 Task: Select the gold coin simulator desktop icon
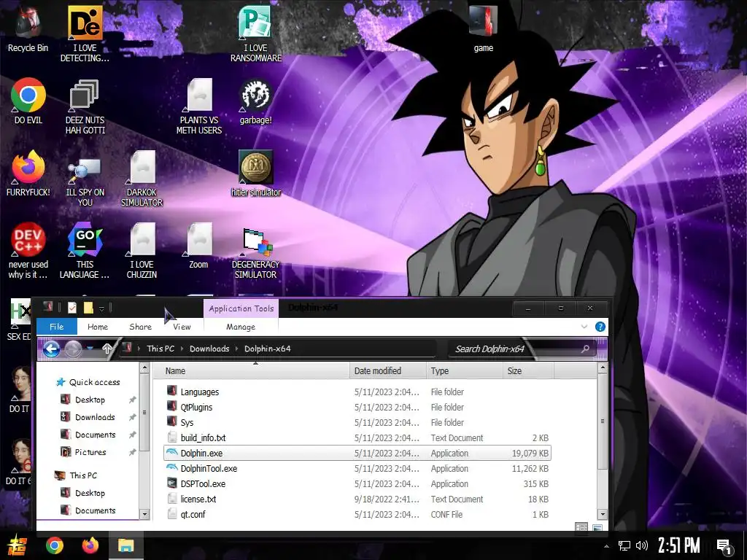point(256,174)
